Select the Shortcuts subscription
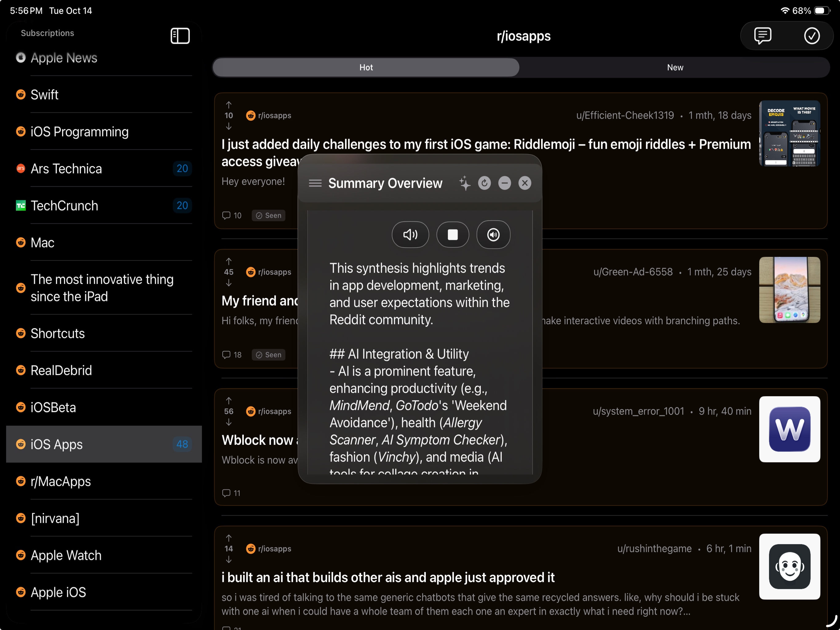Image resolution: width=840 pixels, height=630 pixels. [x=104, y=333]
